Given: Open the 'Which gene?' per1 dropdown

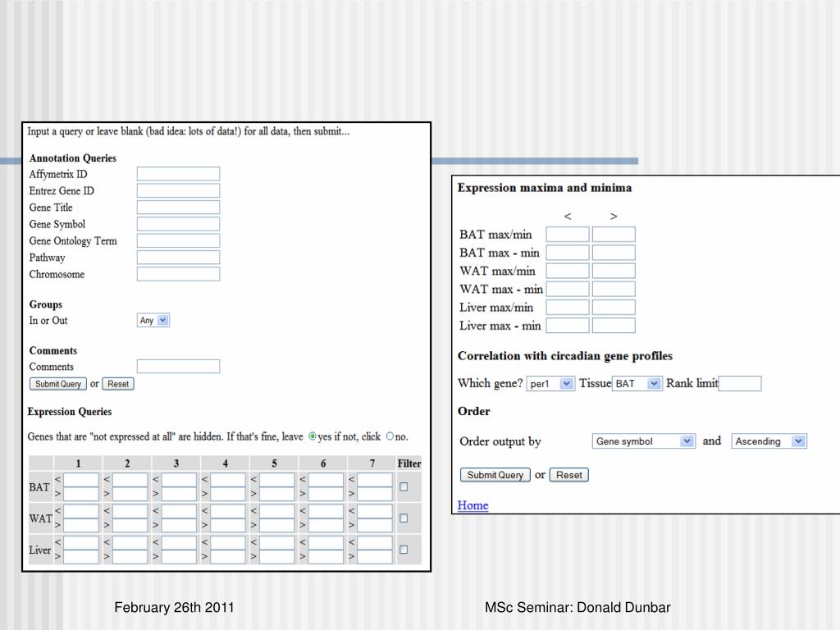Looking at the screenshot, I should (x=550, y=384).
